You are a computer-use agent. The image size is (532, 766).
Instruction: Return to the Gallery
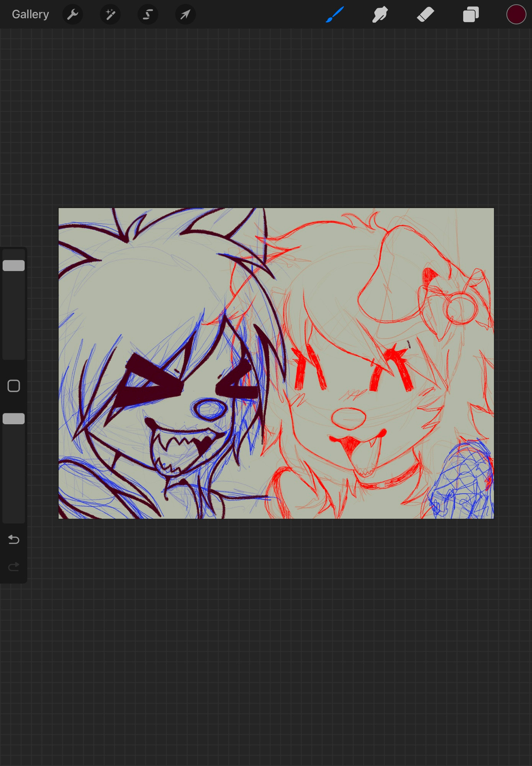pos(30,15)
